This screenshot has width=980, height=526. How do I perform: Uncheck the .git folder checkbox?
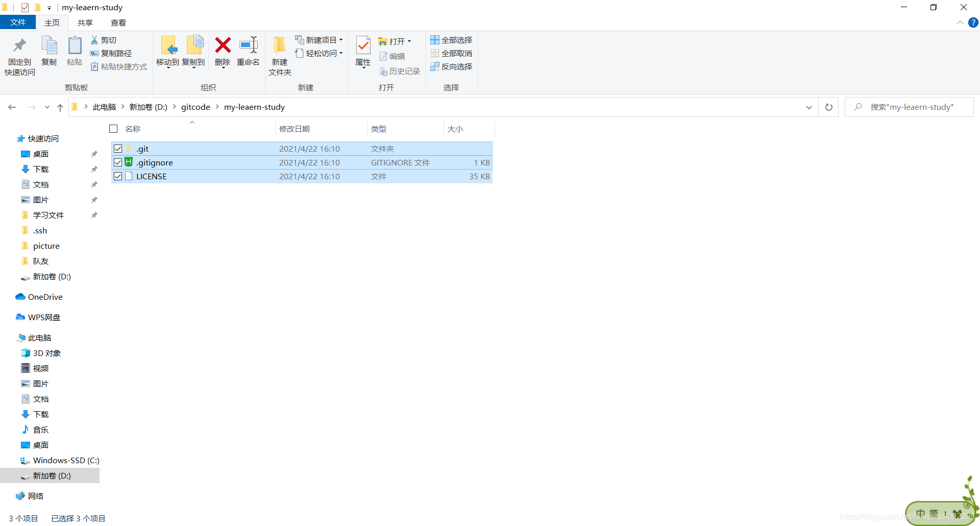pos(118,149)
